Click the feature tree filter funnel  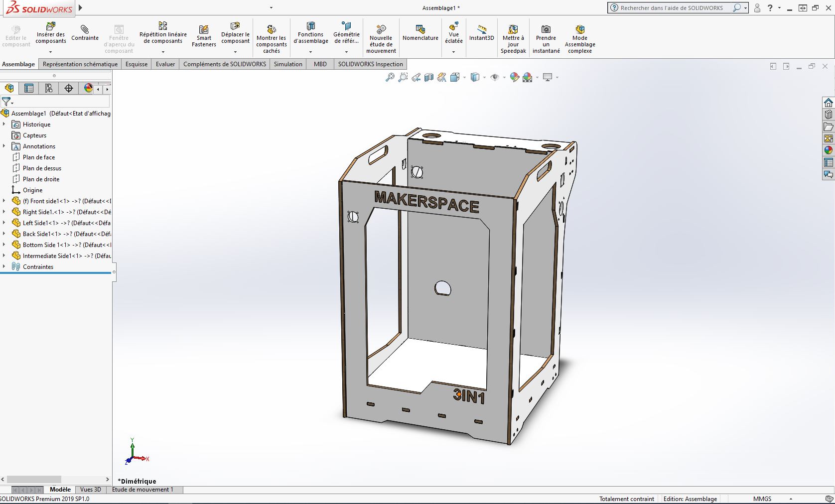(x=6, y=102)
